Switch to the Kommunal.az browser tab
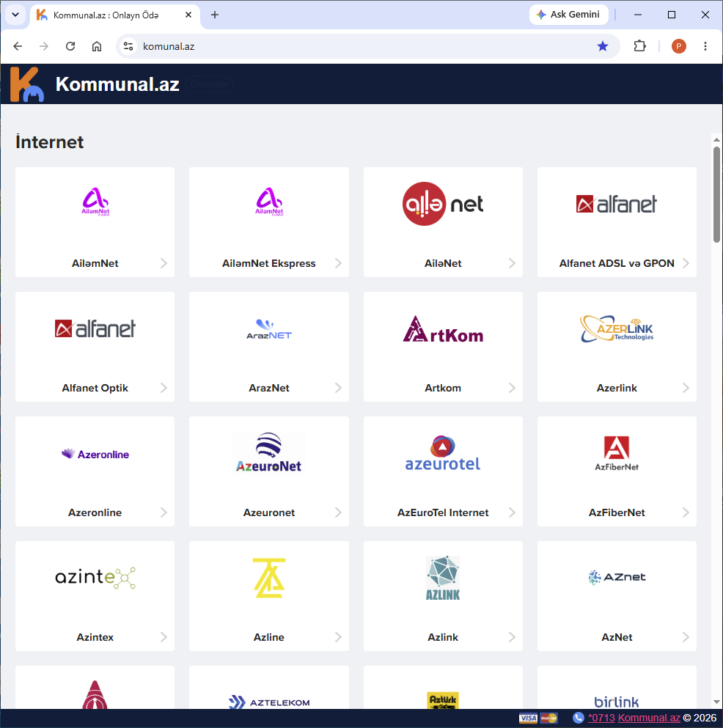Viewport: 723px width, 728px height. 114,15
